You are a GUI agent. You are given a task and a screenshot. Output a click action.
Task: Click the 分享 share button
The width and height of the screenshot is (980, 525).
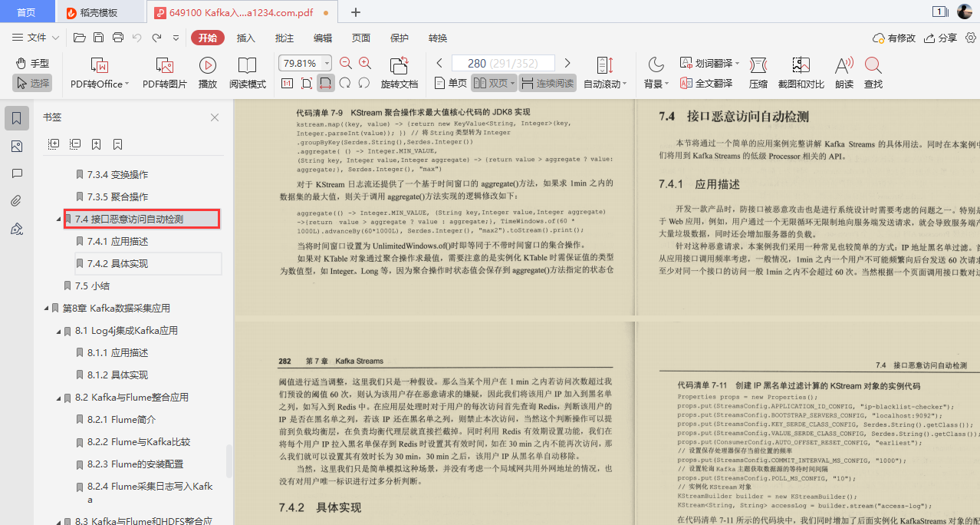pyautogui.click(x=943, y=36)
